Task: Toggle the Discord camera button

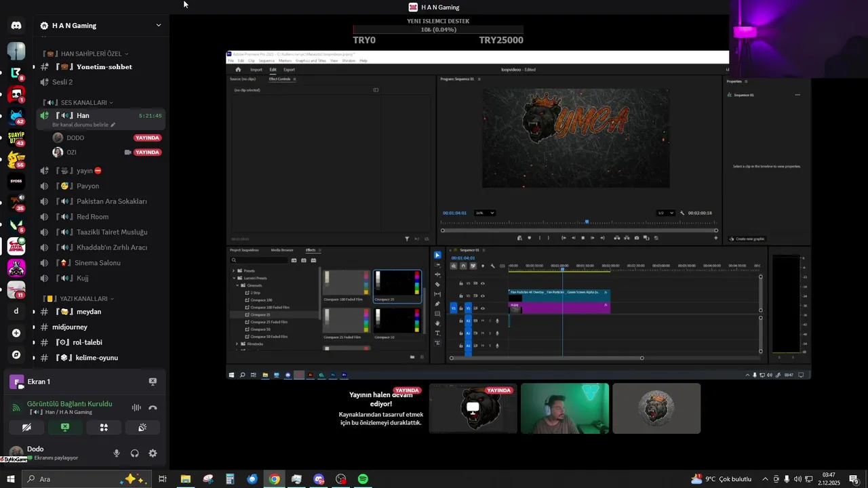Action: (26, 428)
